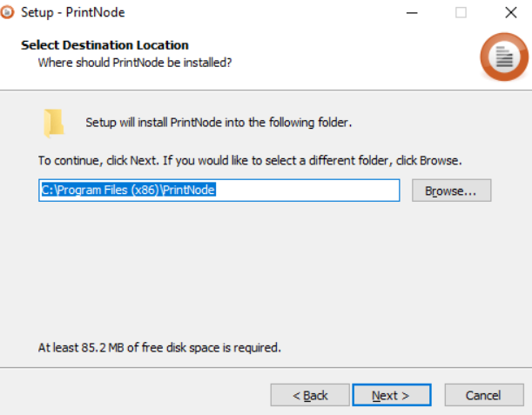Close the PrintNode Setup window
The width and height of the screenshot is (532, 415).
tap(510, 13)
